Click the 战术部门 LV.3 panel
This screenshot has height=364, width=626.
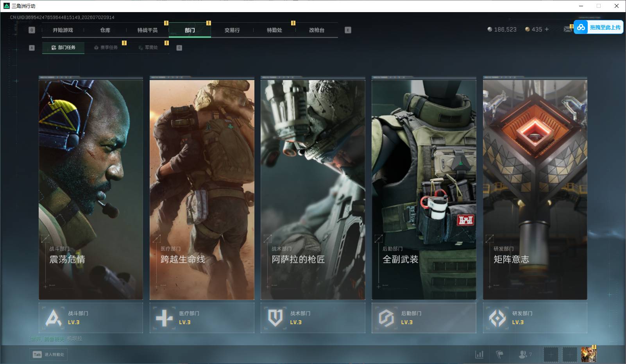coord(313,318)
